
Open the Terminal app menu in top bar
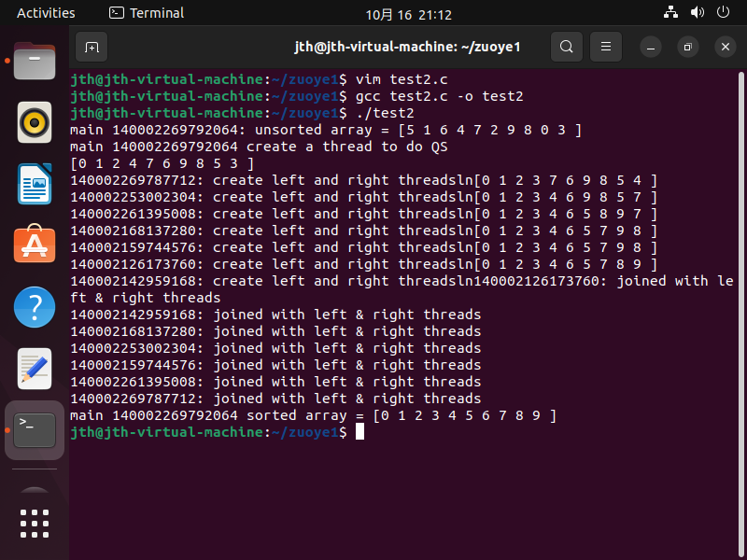point(147,13)
